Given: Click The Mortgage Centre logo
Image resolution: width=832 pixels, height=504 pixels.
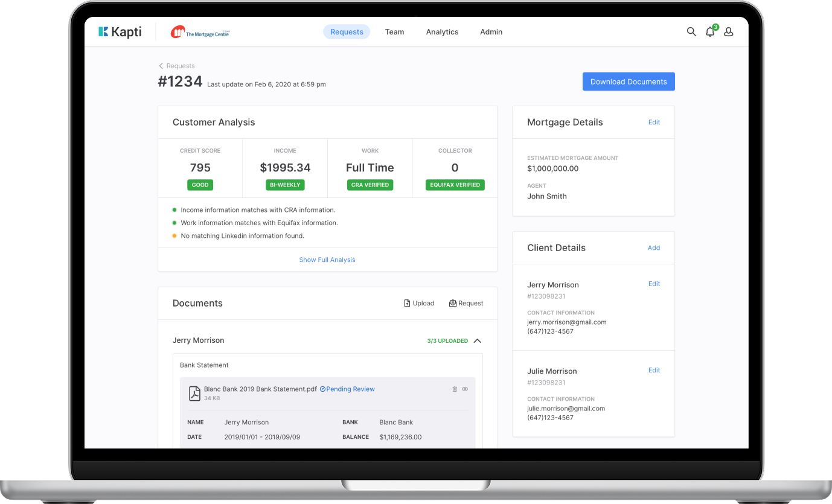Looking at the screenshot, I should [200, 32].
